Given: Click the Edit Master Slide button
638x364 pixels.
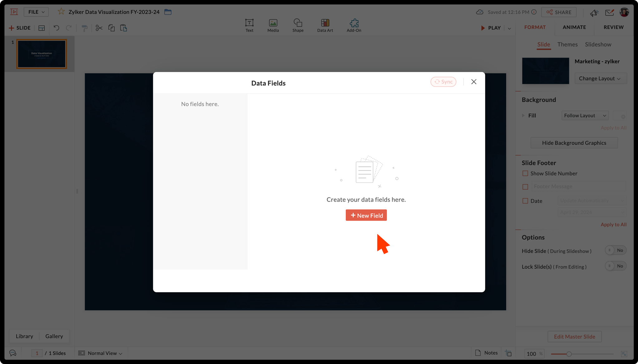Looking at the screenshot, I should pyautogui.click(x=574, y=337).
